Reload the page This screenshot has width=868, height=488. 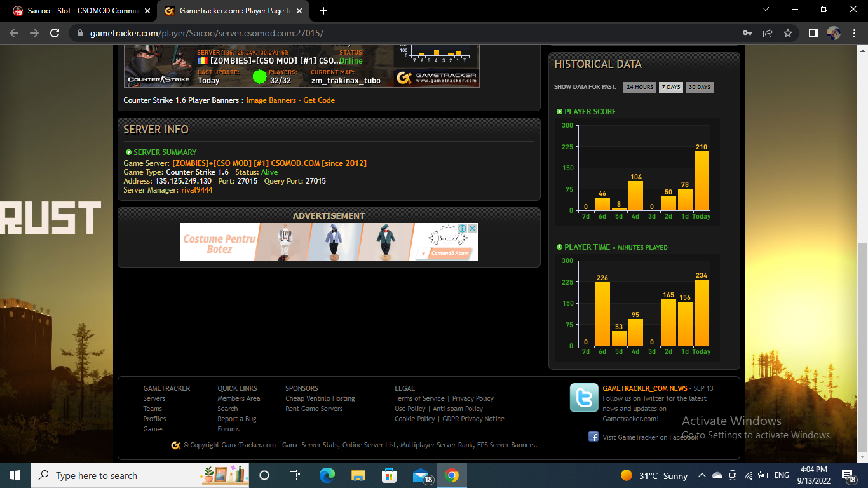coord(55,33)
